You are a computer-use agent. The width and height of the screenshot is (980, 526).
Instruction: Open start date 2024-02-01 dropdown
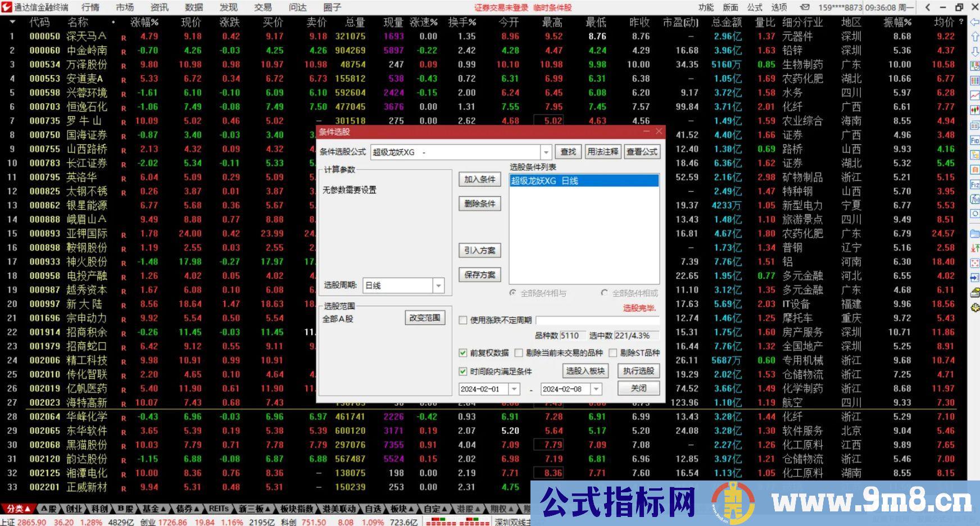coord(514,389)
